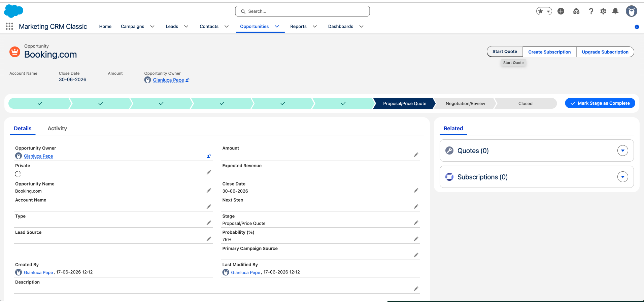The width and height of the screenshot is (644, 302).
Task: Edit the Lead Source pencil icon
Action: click(209, 239)
